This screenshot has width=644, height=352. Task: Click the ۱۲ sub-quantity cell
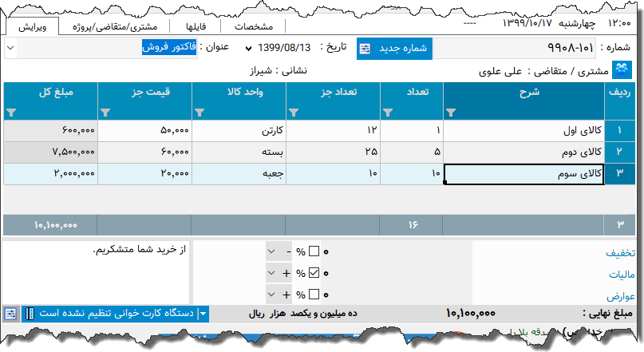(333, 131)
